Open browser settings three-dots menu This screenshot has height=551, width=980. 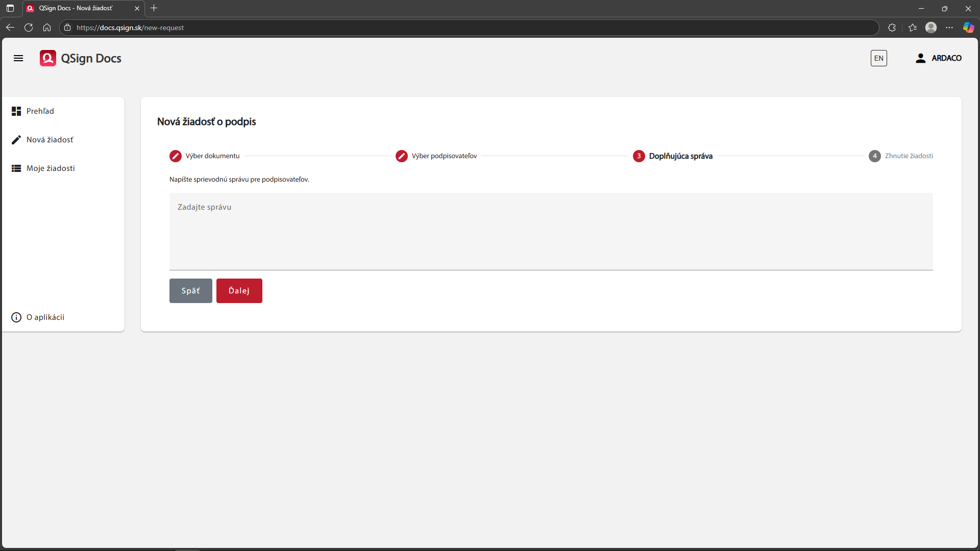[x=949, y=28]
